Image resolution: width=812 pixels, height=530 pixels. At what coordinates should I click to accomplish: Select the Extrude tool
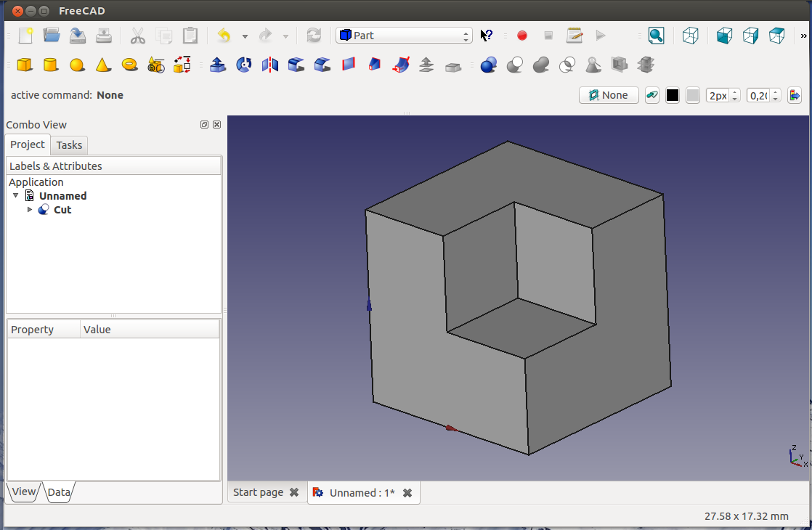pyautogui.click(x=217, y=65)
